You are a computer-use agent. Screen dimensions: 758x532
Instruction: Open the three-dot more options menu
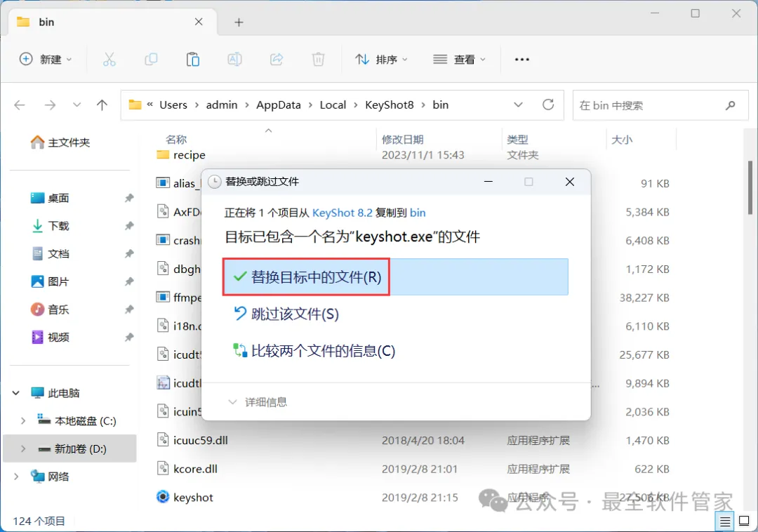(x=522, y=60)
